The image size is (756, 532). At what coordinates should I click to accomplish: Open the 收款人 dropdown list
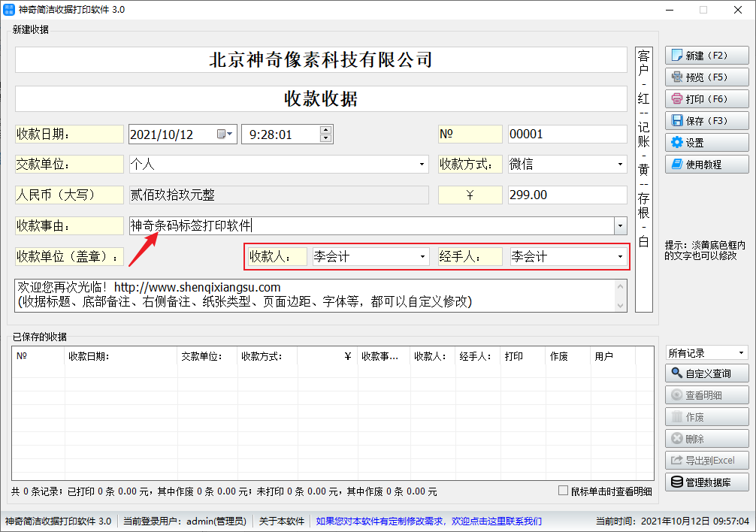point(422,256)
